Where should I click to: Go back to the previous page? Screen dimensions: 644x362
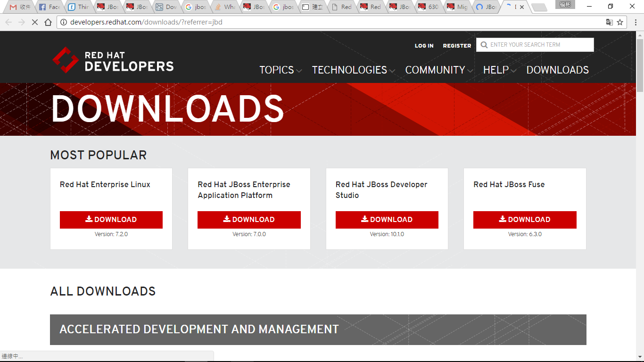(x=9, y=22)
